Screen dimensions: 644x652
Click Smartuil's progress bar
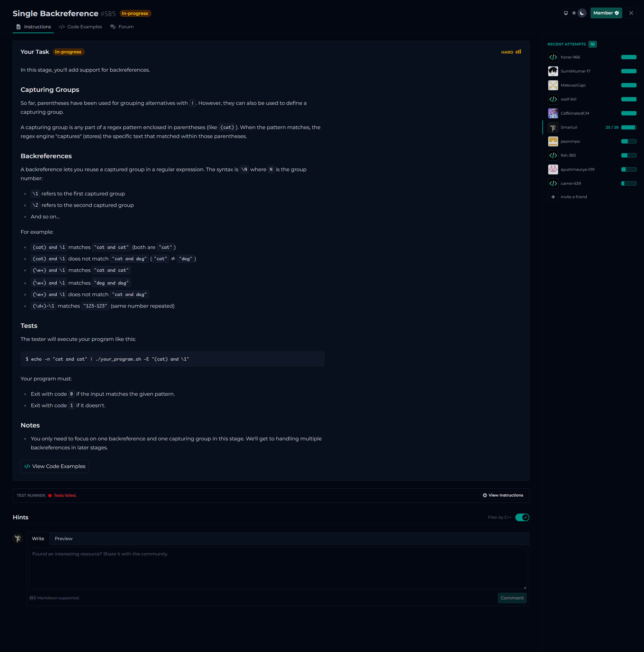click(628, 127)
